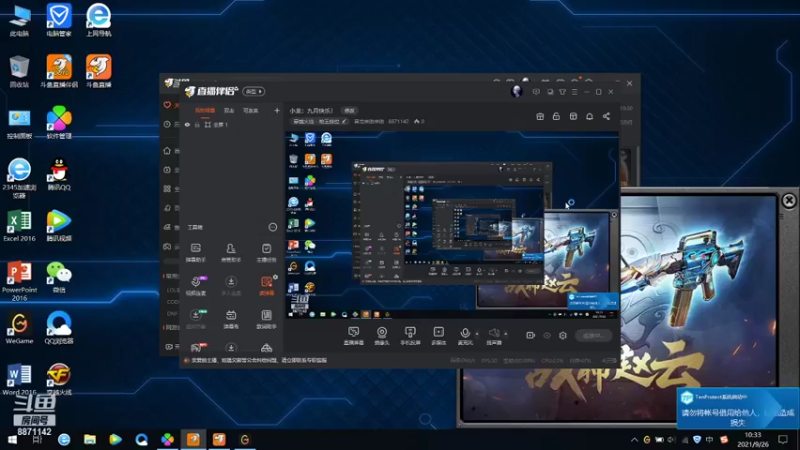
Task: Open the gift box icon above the preview
Action: click(x=540, y=116)
